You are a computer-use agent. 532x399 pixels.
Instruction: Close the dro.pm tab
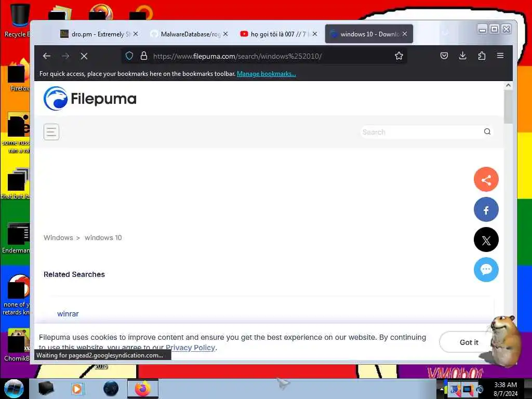(x=136, y=34)
